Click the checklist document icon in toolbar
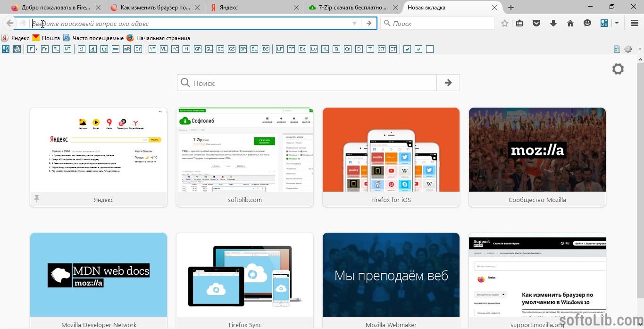 pos(617,49)
